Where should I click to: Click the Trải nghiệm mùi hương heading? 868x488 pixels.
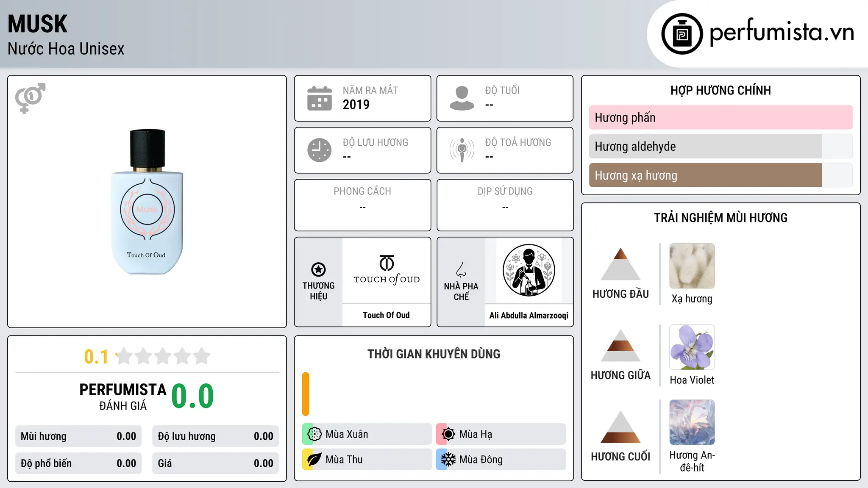coord(721,218)
